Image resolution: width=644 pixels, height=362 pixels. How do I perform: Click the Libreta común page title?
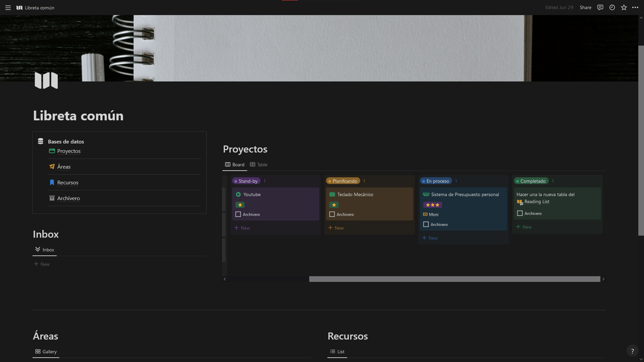click(x=78, y=116)
